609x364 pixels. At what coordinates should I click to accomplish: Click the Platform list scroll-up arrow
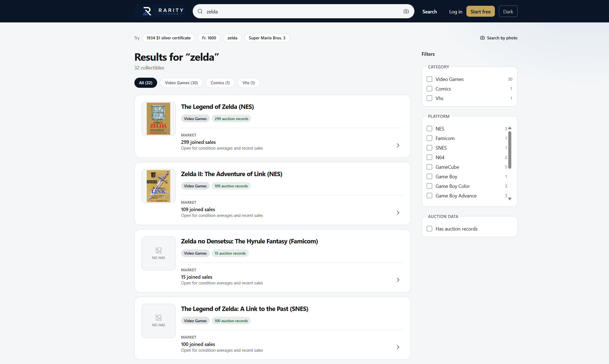(510, 128)
